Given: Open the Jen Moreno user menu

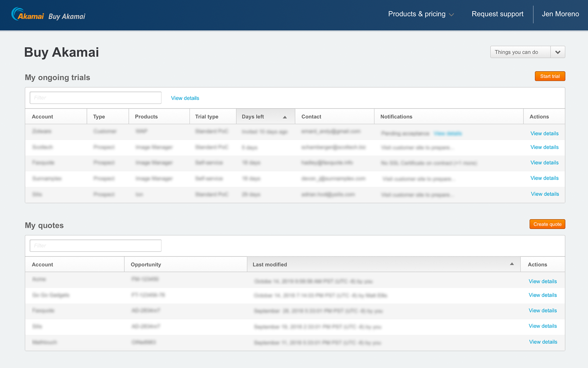Looking at the screenshot, I should pyautogui.click(x=560, y=14).
